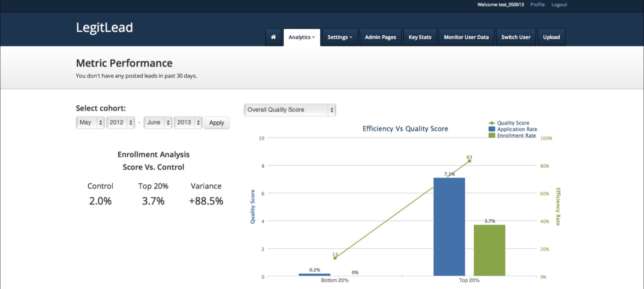Screen dimensions: 644x289
Task: Click the Metric Performance heading
Action: [x=124, y=63]
